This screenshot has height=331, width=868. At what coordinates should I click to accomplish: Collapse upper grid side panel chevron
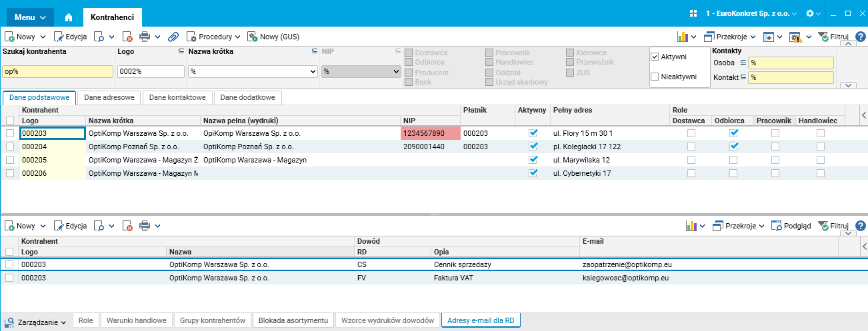tap(864, 115)
